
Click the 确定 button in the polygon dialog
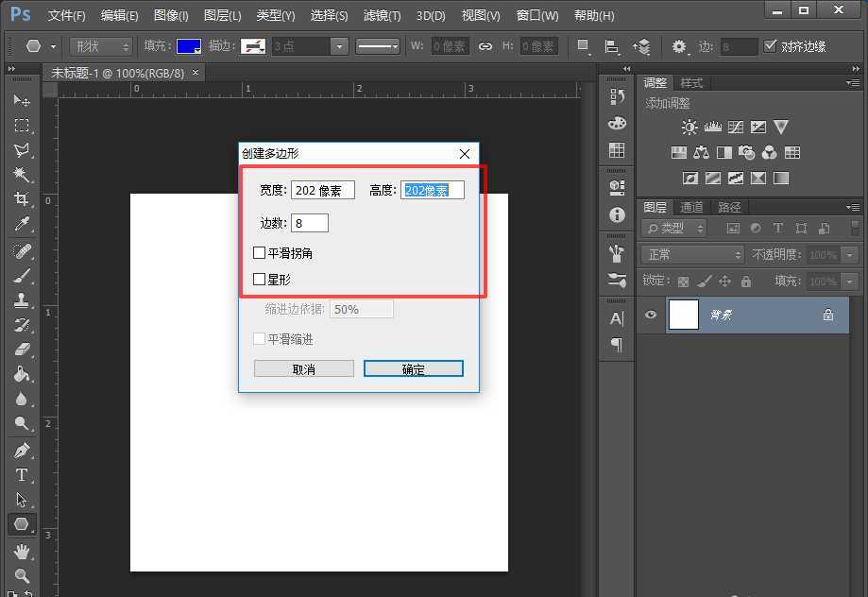click(413, 368)
